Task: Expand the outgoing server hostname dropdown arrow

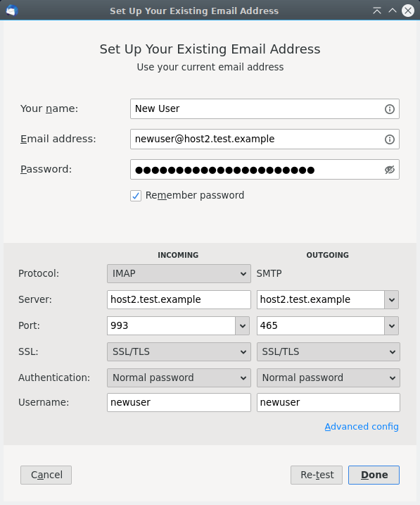Action: [392, 300]
